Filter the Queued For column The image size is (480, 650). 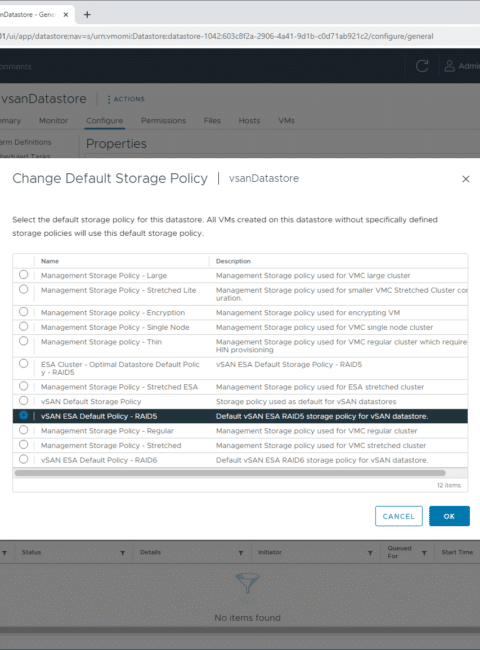tap(424, 553)
